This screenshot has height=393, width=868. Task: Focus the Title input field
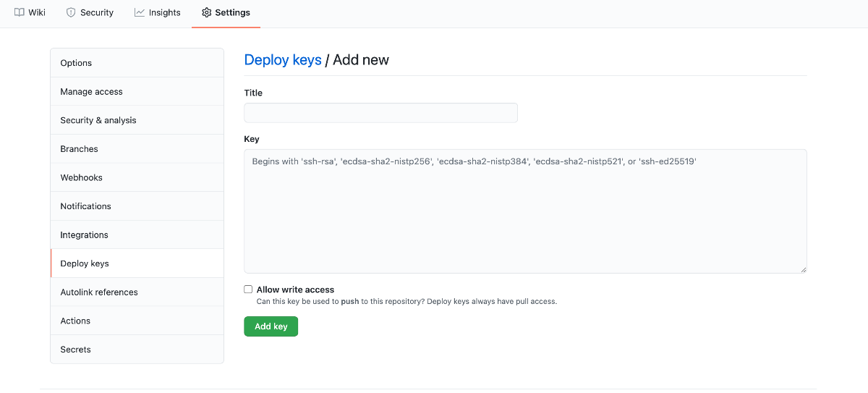(x=380, y=113)
